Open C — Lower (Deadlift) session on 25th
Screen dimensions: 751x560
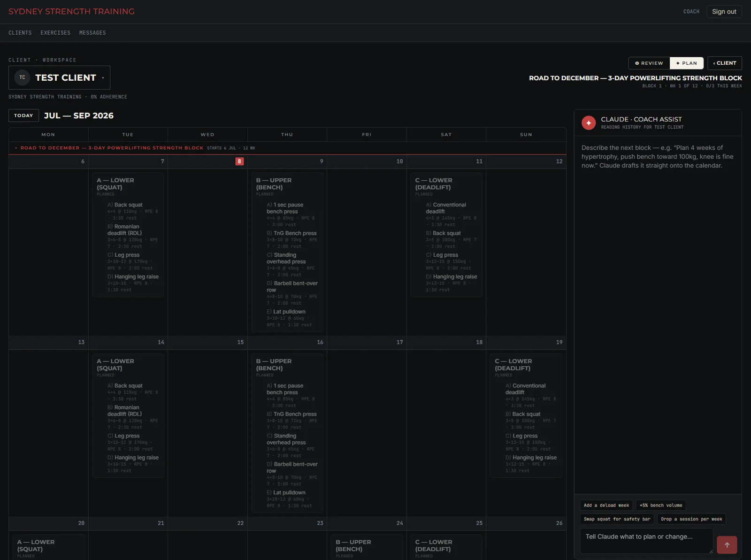click(446, 546)
